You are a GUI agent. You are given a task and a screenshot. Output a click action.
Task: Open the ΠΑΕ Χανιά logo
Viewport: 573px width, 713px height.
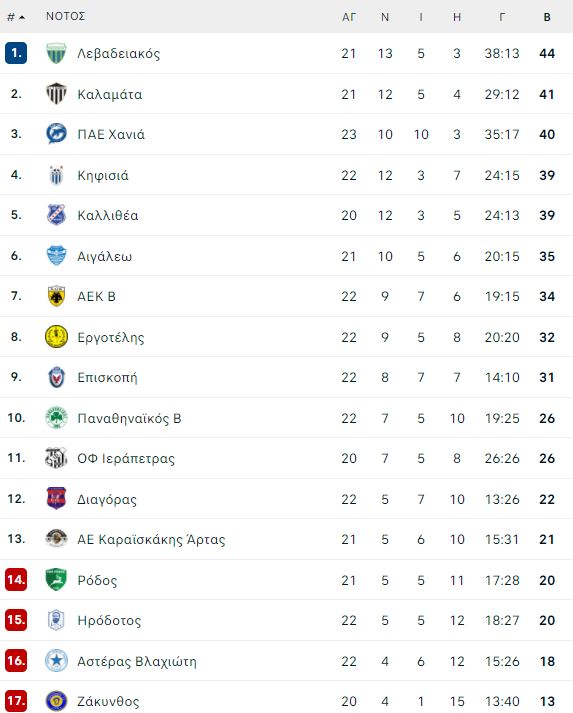point(56,134)
